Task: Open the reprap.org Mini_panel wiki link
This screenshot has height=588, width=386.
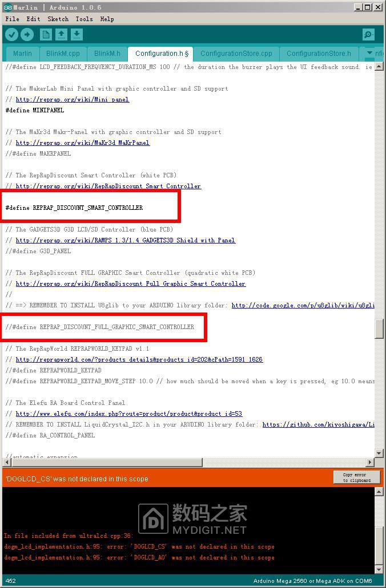Action: coord(73,99)
